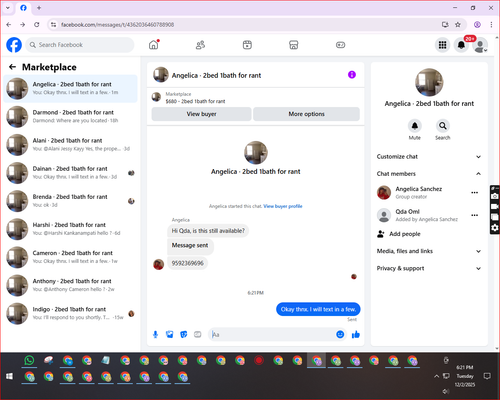Open options for Angelica Sanchez member

tap(475, 192)
